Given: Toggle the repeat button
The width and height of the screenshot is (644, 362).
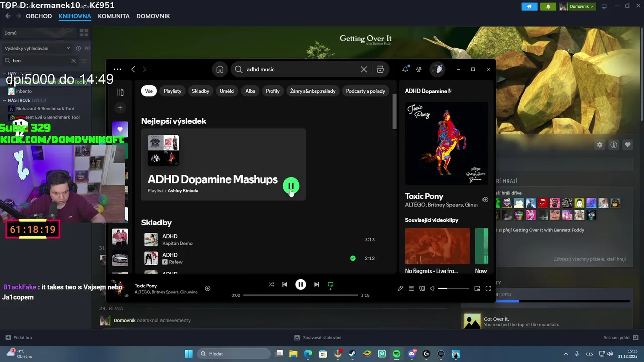Looking at the screenshot, I should point(331,285).
